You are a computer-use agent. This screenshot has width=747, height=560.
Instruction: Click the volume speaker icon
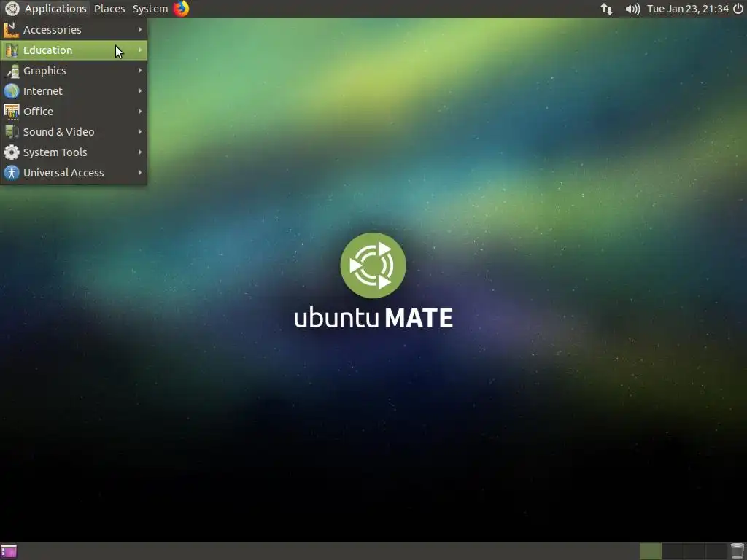pos(632,9)
